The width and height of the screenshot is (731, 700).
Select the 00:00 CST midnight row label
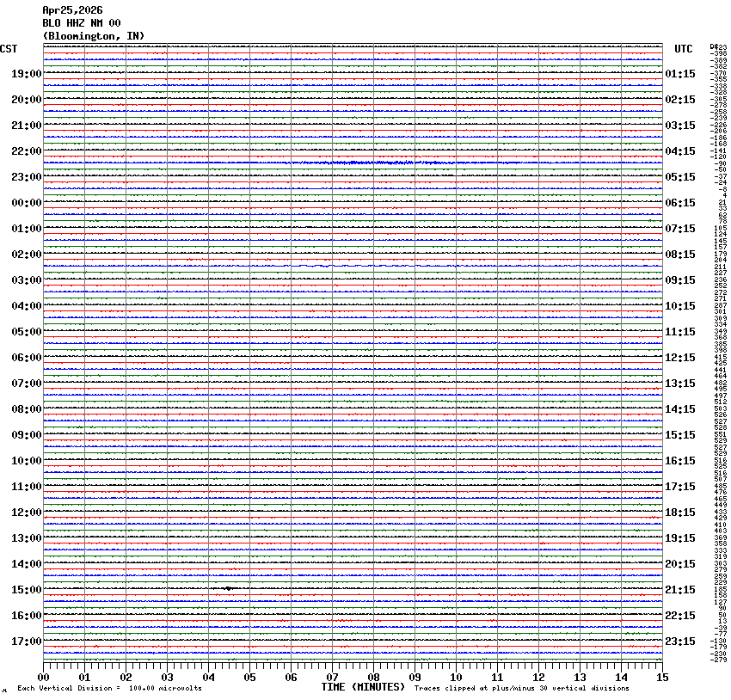26,203
